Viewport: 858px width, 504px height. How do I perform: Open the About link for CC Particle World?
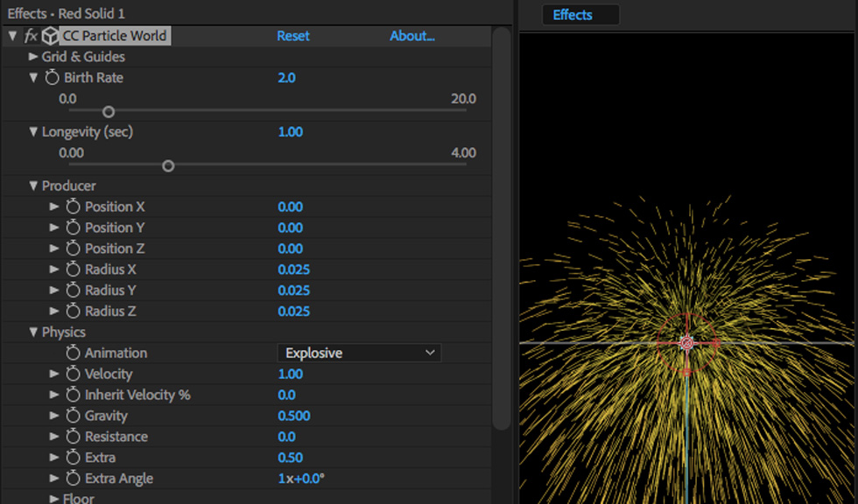point(412,36)
